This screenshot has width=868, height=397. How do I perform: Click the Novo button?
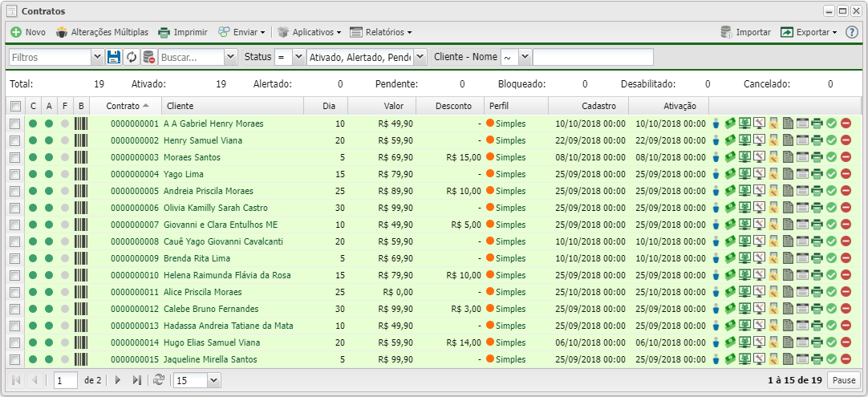click(28, 32)
